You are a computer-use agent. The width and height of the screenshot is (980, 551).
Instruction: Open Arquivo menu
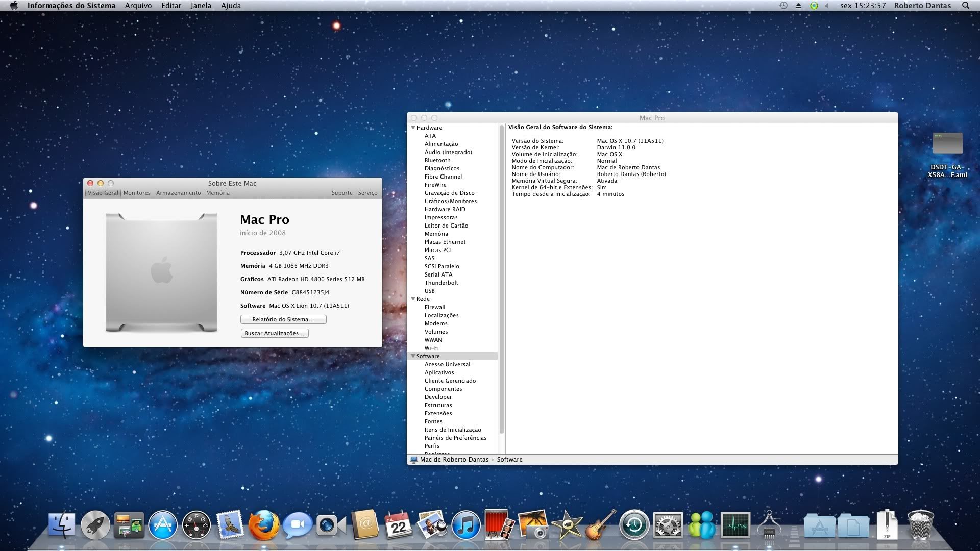coord(138,6)
